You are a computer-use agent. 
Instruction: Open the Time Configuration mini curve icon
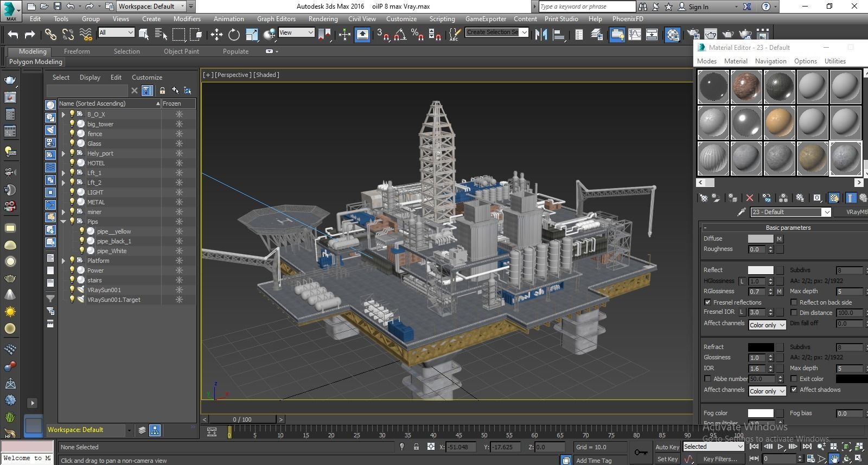[212, 431]
